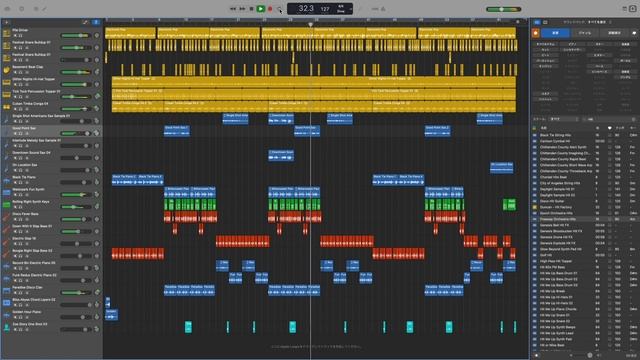The image size is (640, 360).
Task: Open the Quick Help icon
Action: [22, 9]
